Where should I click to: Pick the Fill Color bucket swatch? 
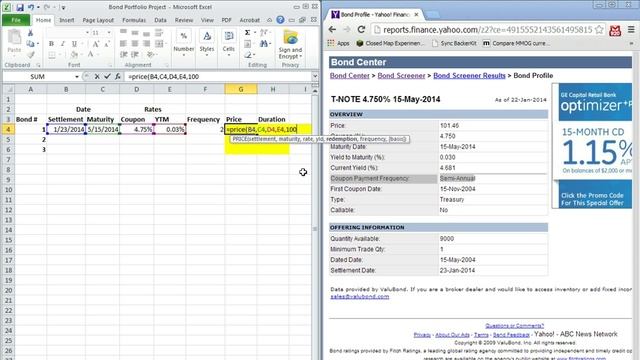(x=74, y=54)
